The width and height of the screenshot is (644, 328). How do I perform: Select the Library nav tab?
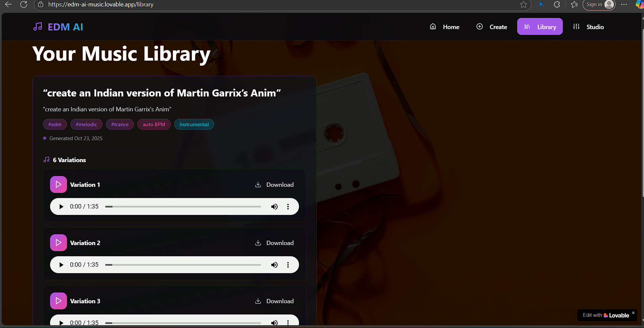click(x=540, y=27)
